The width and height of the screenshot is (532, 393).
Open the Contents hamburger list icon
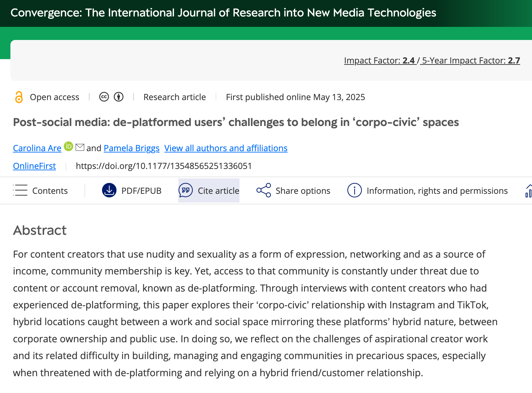point(20,190)
